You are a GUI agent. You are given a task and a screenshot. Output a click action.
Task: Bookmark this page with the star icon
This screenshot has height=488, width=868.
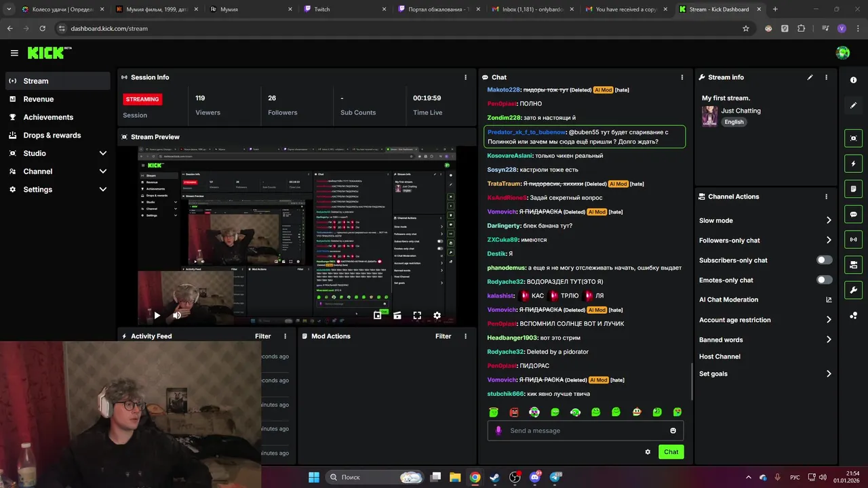746,28
